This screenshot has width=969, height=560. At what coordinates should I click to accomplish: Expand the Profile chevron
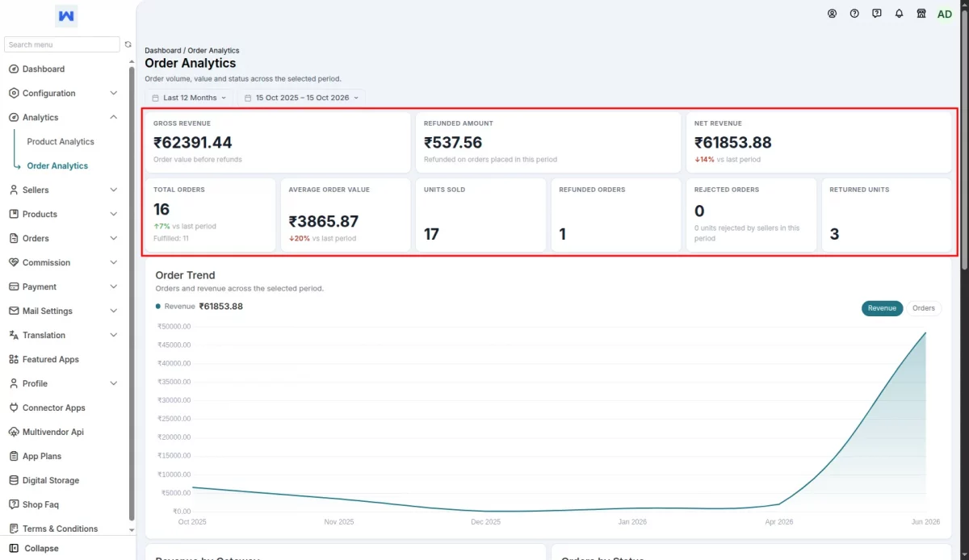point(113,384)
